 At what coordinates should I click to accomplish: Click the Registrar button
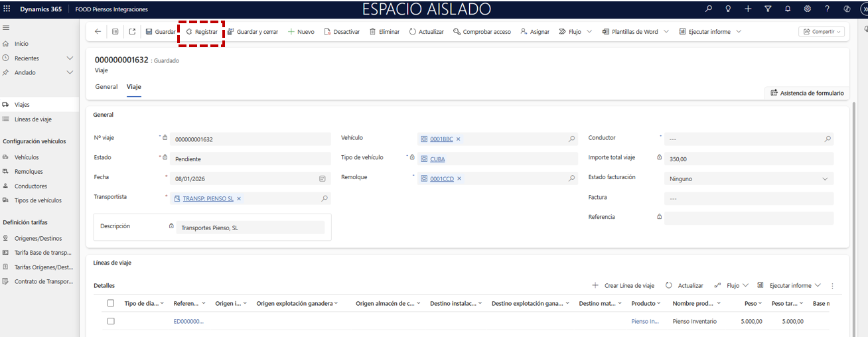pos(202,32)
